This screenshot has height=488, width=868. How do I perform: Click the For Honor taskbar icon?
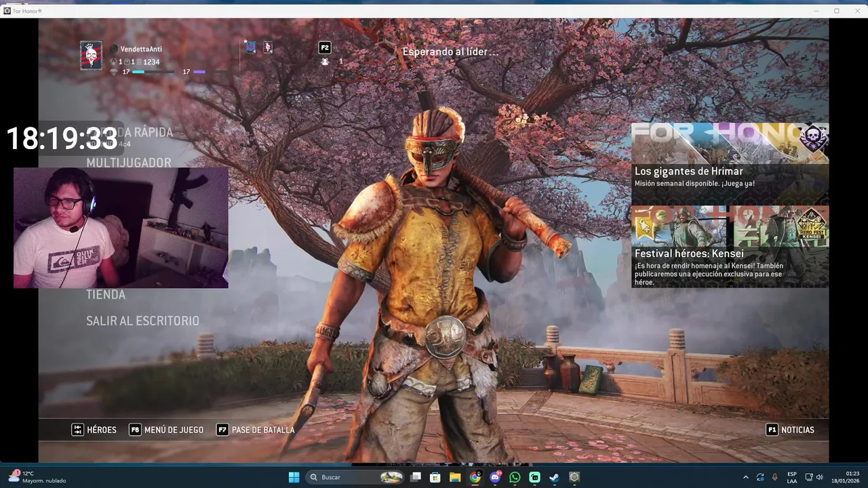tap(574, 477)
